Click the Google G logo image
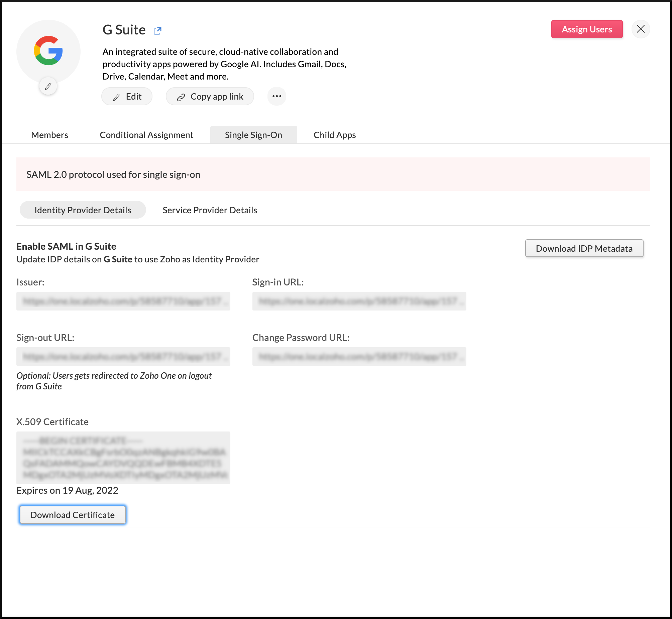Image resolution: width=672 pixels, height=619 pixels. point(48,51)
